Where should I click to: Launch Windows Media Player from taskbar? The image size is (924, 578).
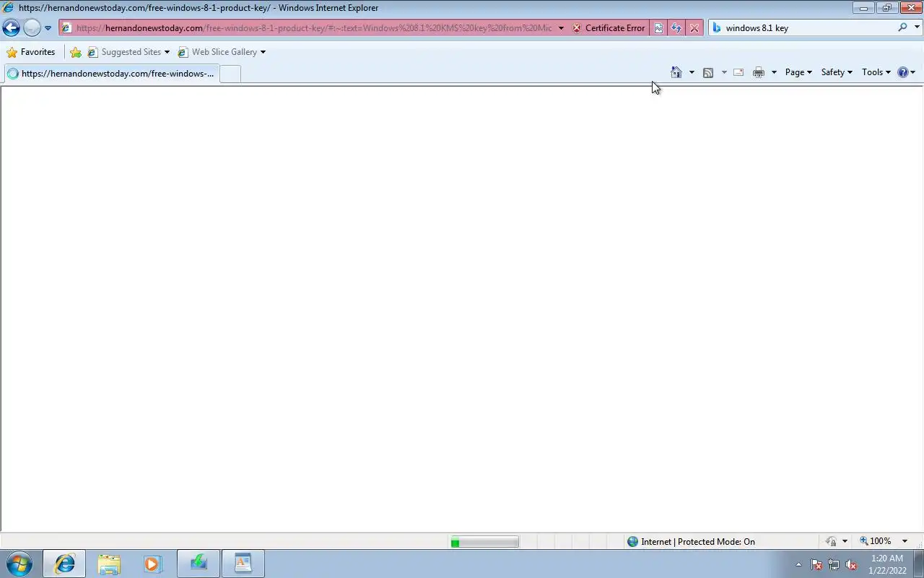tap(152, 564)
